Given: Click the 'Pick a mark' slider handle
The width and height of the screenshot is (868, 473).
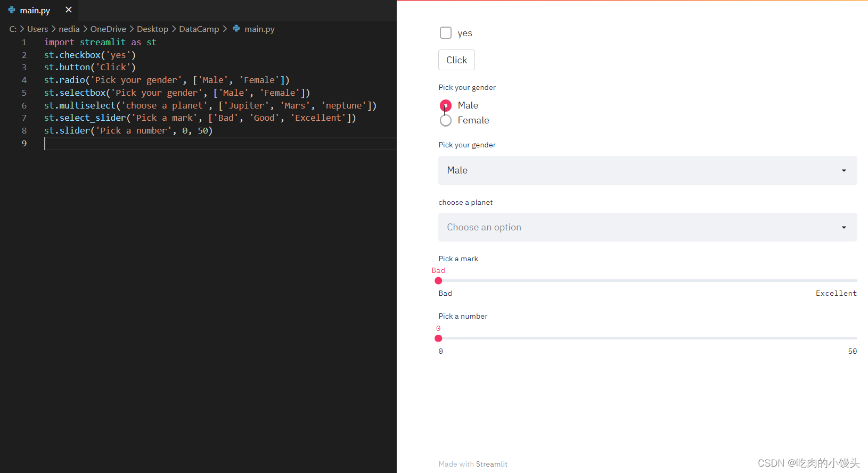Looking at the screenshot, I should [x=438, y=281].
